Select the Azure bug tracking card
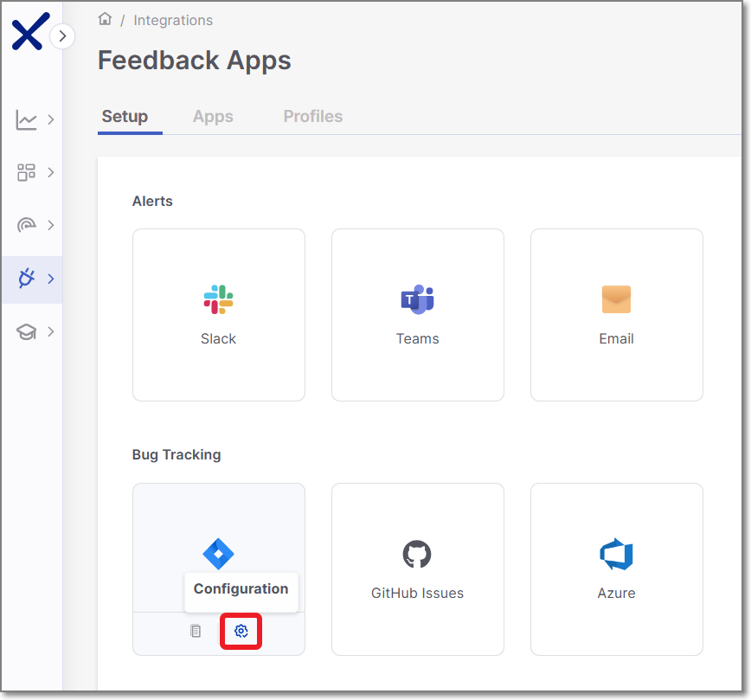The width and height of the screenshot is (751, 700). (x=616, y=568)
